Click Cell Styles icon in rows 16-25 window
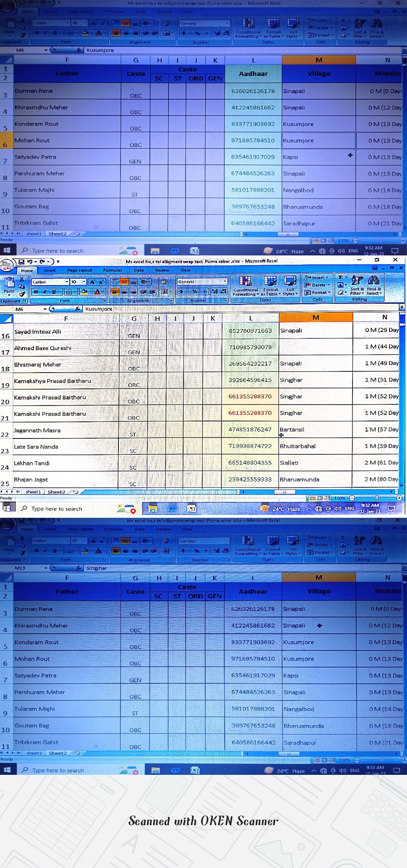Screen dimensions: 407x868 [290, 285]
